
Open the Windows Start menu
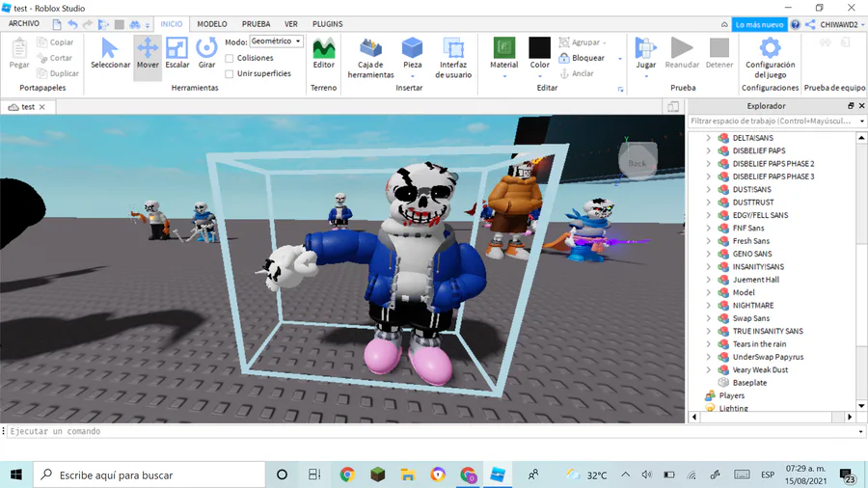point(16,474)
